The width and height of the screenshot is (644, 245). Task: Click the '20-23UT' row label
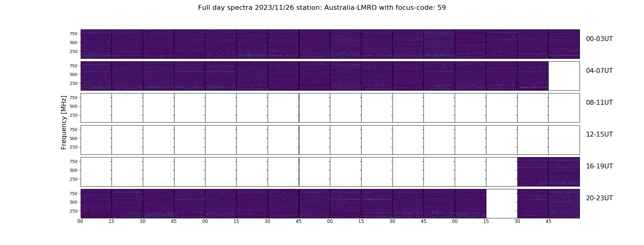point(599,198)
